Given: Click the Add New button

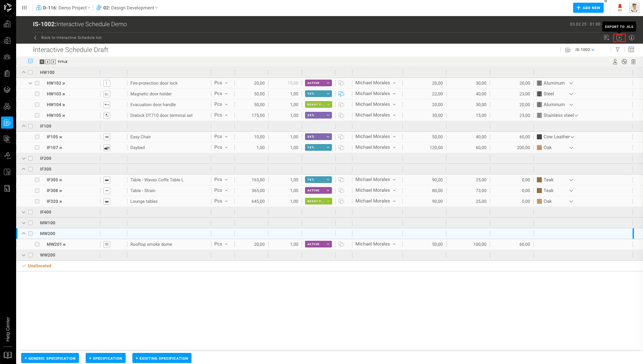Looking at the screenshot, I should pos(588,8).
